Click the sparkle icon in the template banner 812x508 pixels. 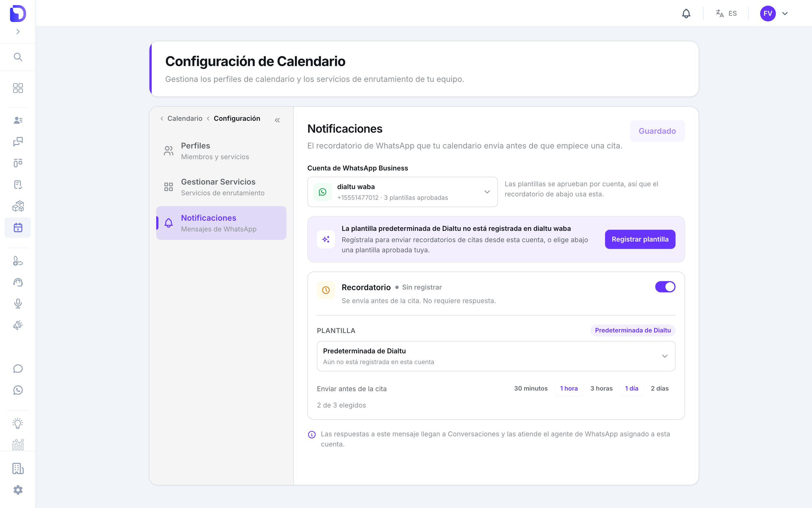click(x=326, y=239)
